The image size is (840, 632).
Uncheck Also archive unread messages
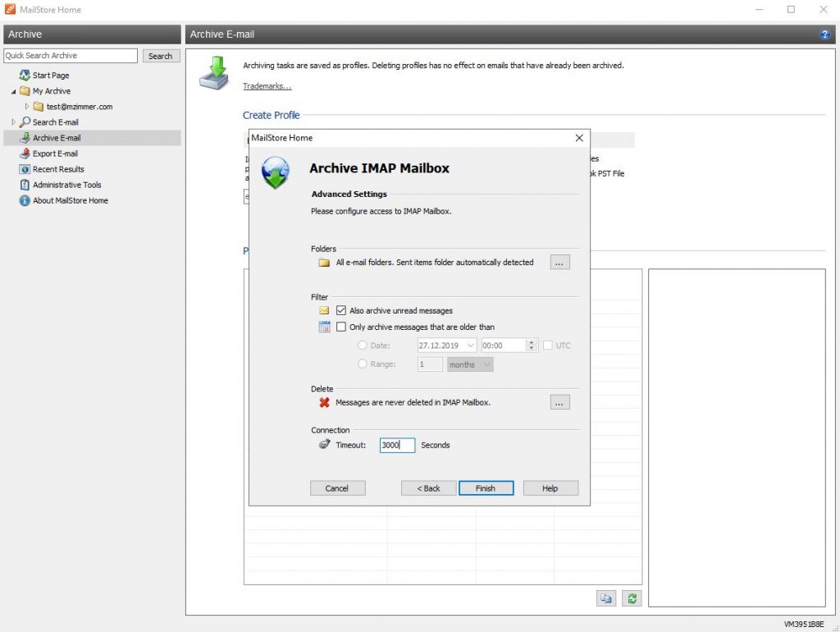tap(342, 311)
